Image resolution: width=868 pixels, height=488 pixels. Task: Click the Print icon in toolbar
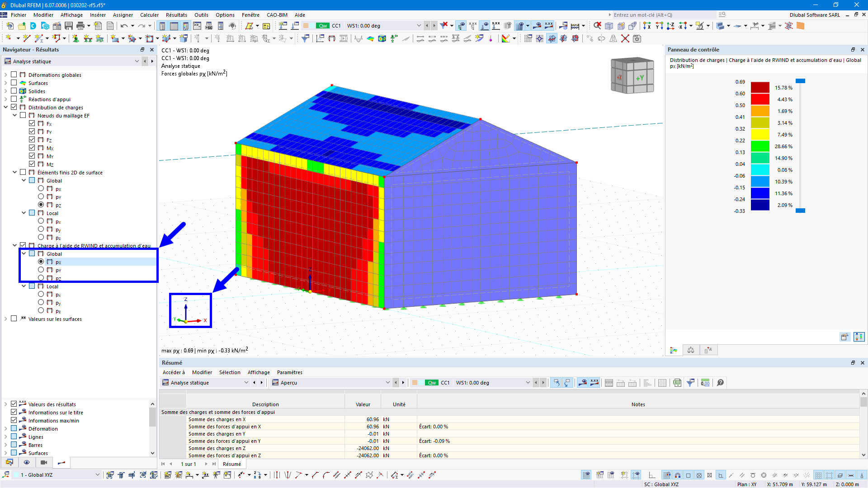(80, 26)
